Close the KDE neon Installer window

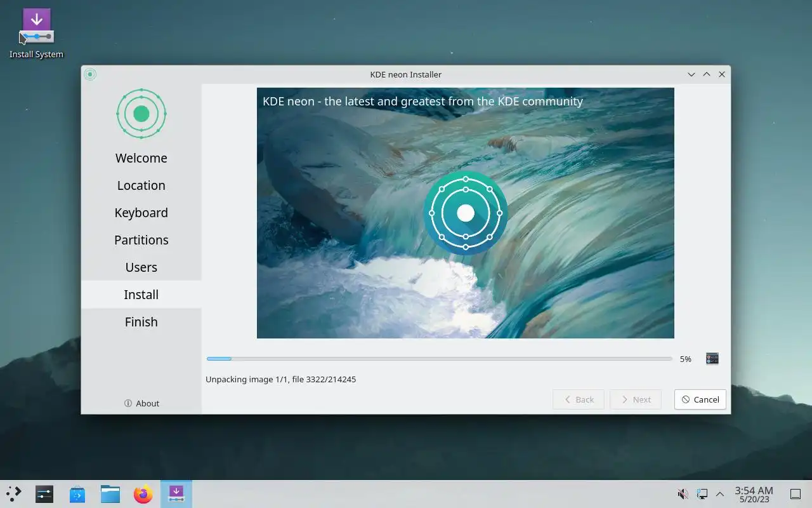722,74
